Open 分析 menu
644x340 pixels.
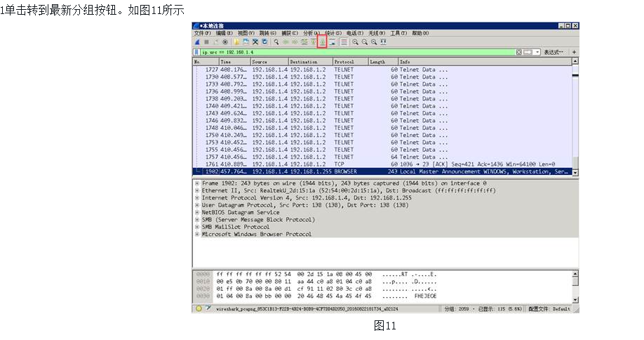click(311, 33)
